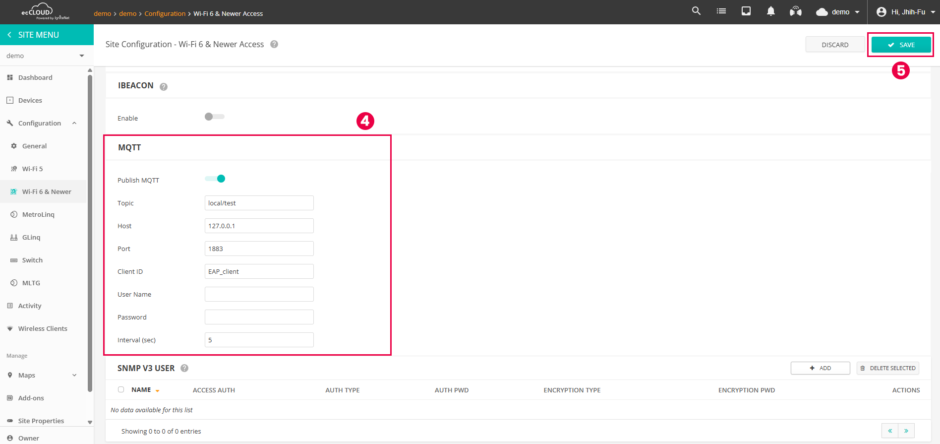Click the search magnifier icon in top bar
Viewport: 940px width, 444px height.
696,12
